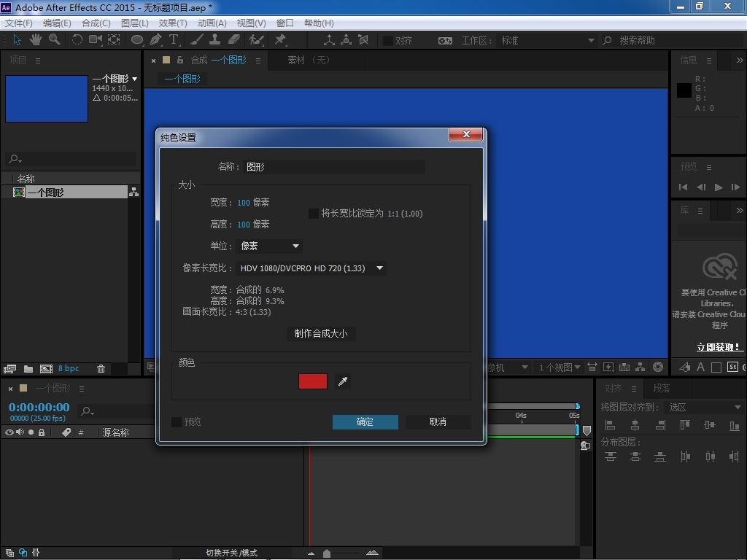Open the 图层(L) menu
Screen dimensions: 747x560
[135, 23]
